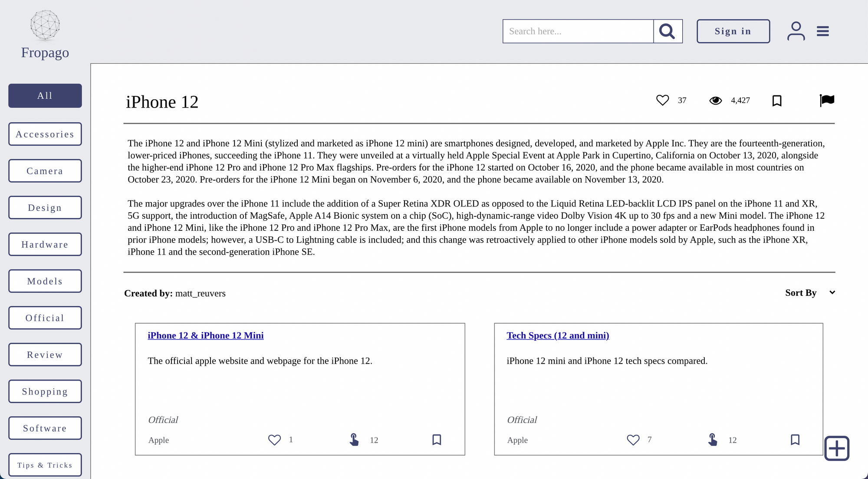Open the iPhone 12 & iPhone 12 Mini link
Viewport: 868px width, 479px height.
(x=205, y=335)
